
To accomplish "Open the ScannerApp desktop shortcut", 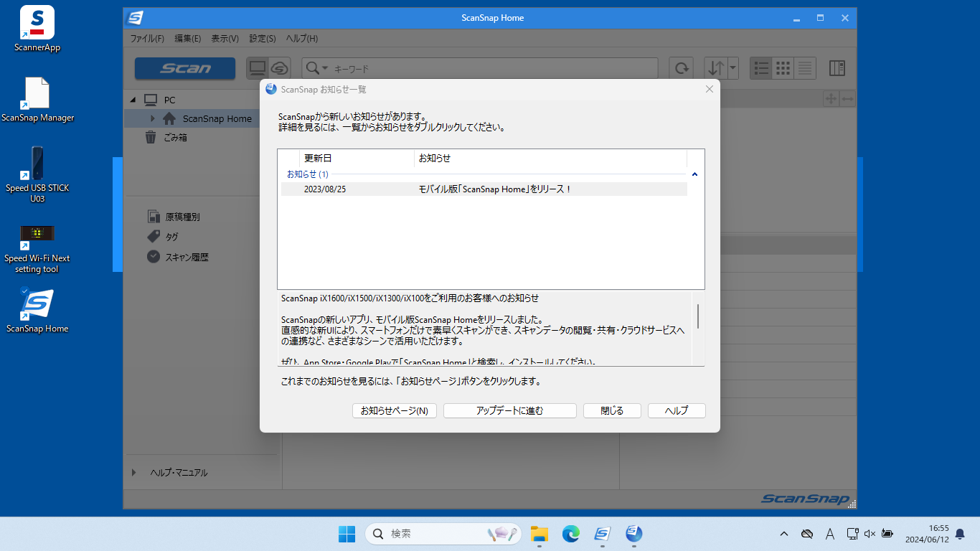I will point(37,29).
